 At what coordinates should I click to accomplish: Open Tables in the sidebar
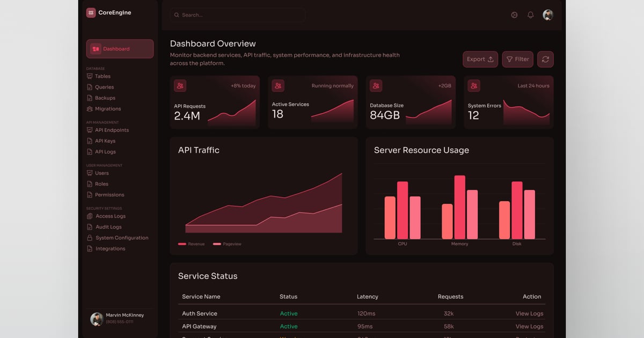pos(103,76)
